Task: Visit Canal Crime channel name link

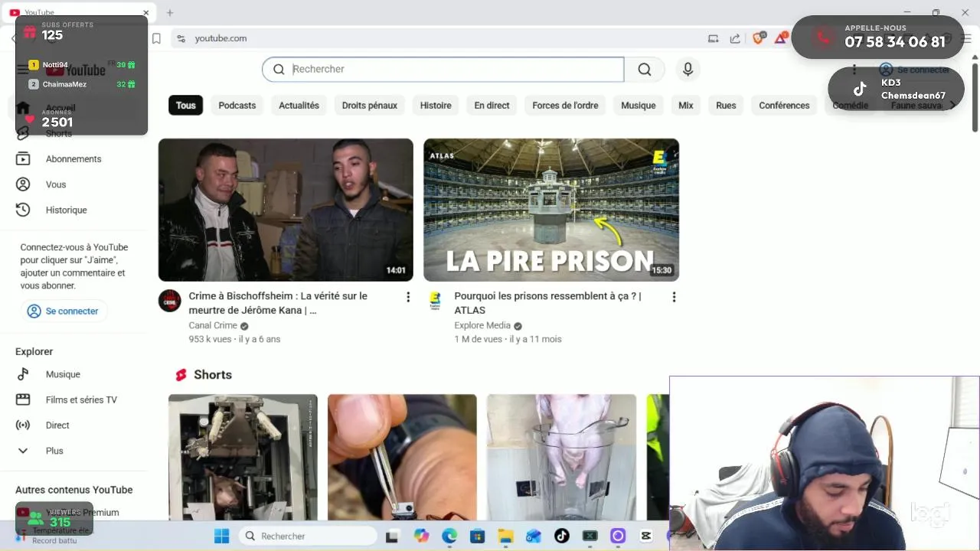Action: 213,325
